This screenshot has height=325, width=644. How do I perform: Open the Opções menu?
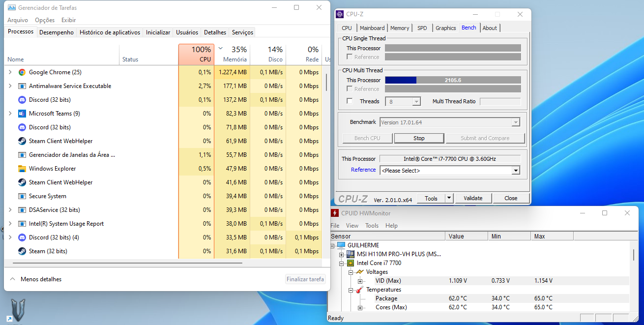click(45, 20)
